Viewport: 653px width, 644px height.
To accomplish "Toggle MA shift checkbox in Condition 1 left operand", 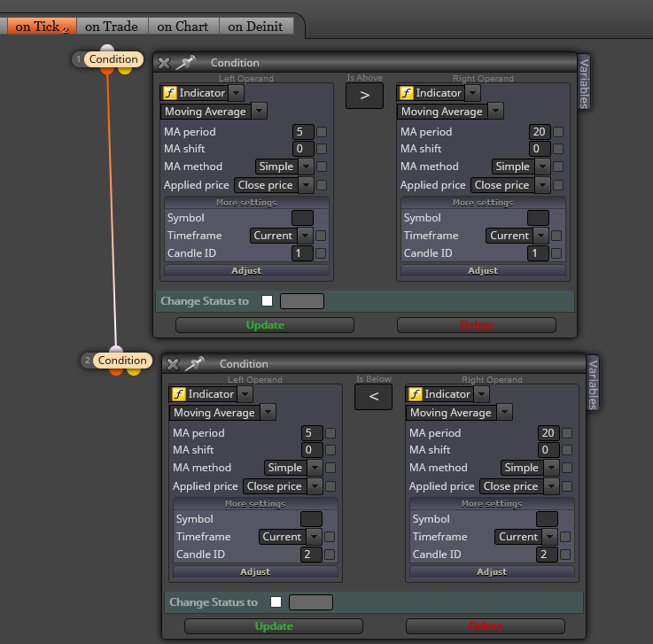I will coord(322,149).
